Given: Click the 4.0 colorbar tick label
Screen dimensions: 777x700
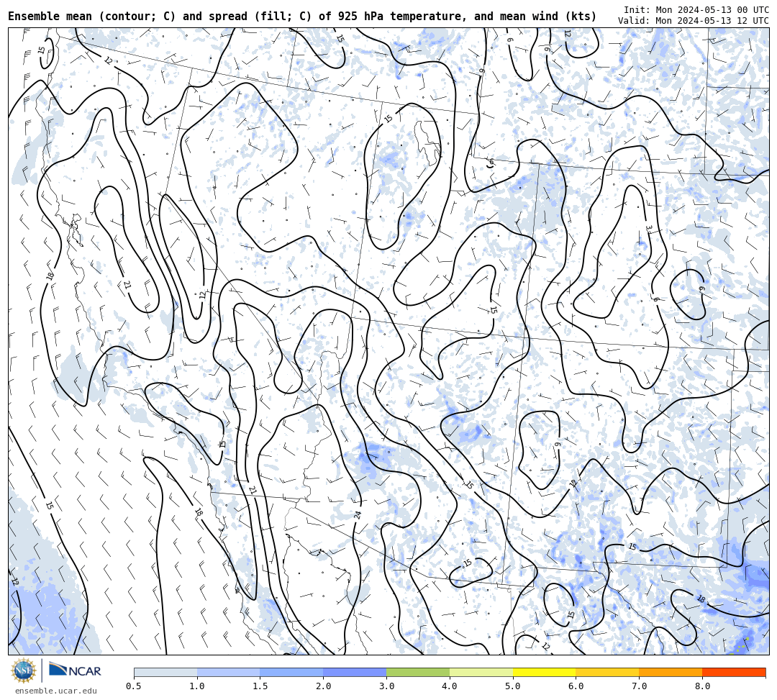Looking at the screenshot, I should pyautogui.click(x=450, y=686).
